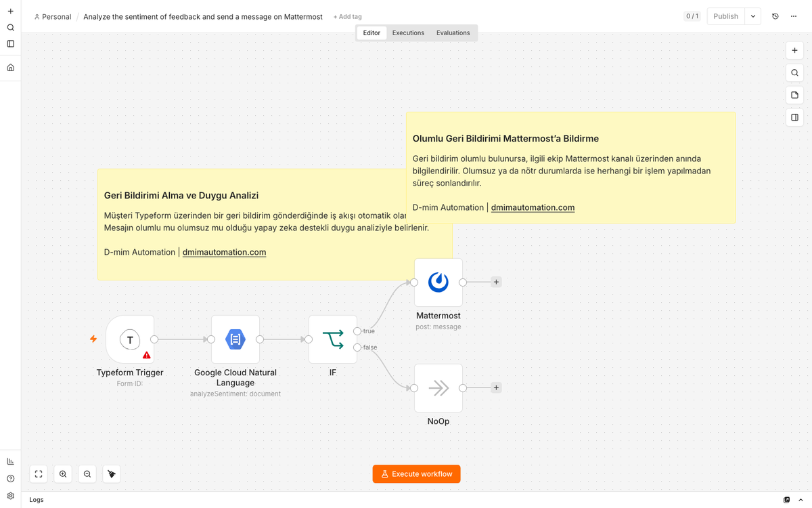Open help question mark icon
The width and height of the screenshot is (812, 508).
tap(10, 479)
